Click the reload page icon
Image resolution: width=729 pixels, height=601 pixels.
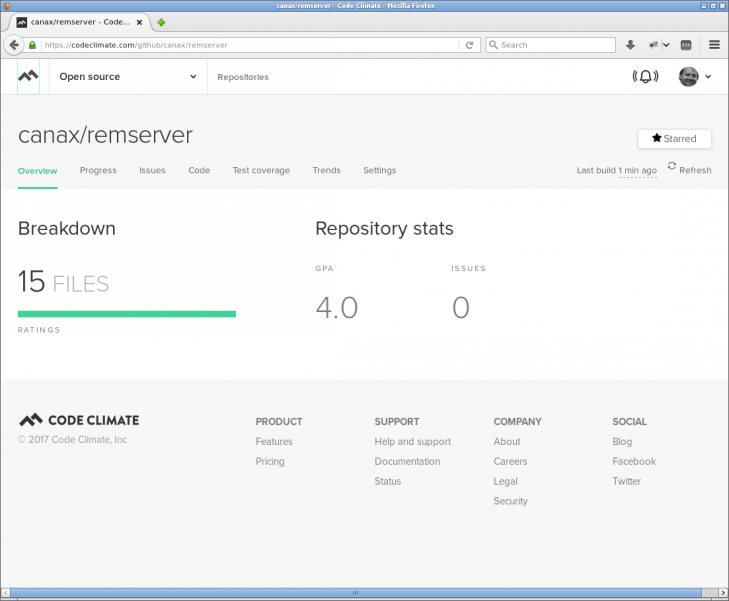click(469, 45)
